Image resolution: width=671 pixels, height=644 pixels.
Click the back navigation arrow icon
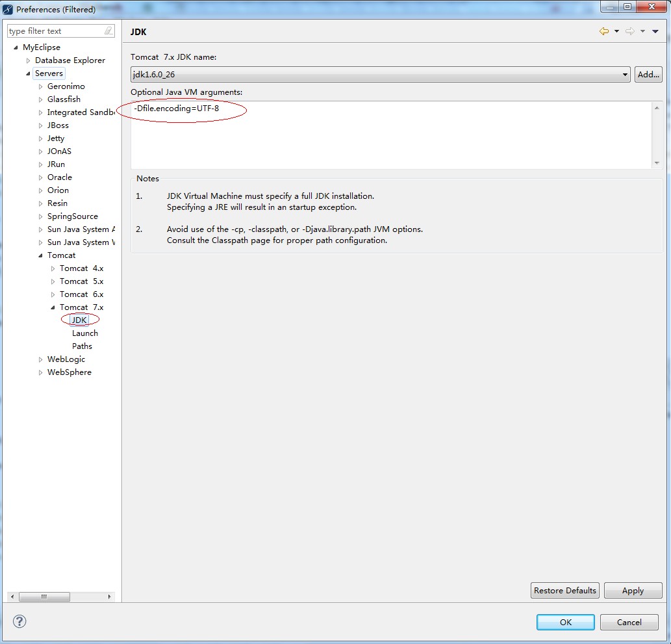tap(604, 31)
